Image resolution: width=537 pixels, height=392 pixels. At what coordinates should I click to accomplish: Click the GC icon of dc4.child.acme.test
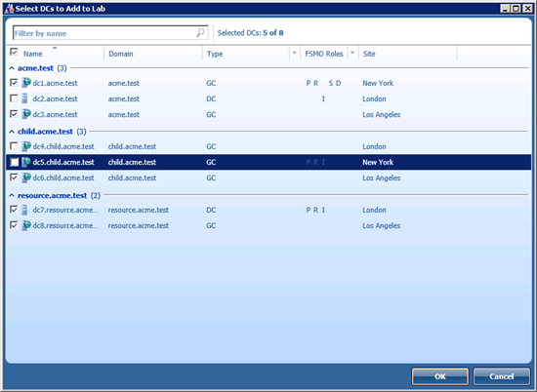[x=26, y=146]
